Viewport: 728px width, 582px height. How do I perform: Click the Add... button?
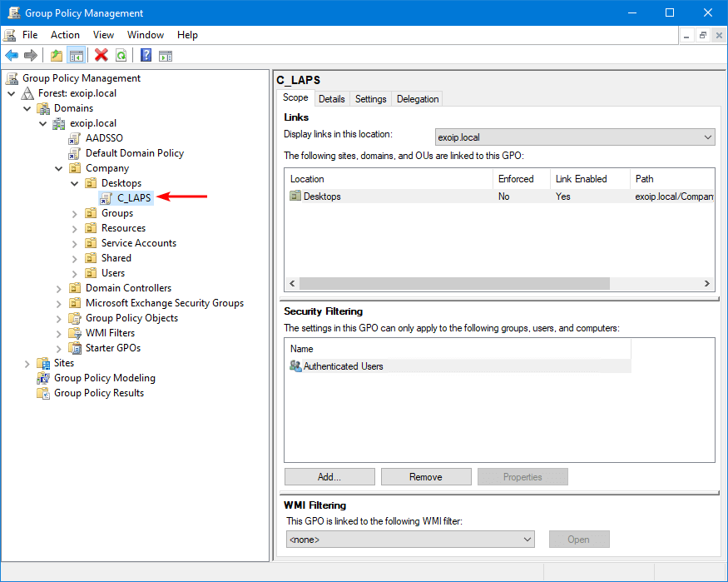(329, 476)
